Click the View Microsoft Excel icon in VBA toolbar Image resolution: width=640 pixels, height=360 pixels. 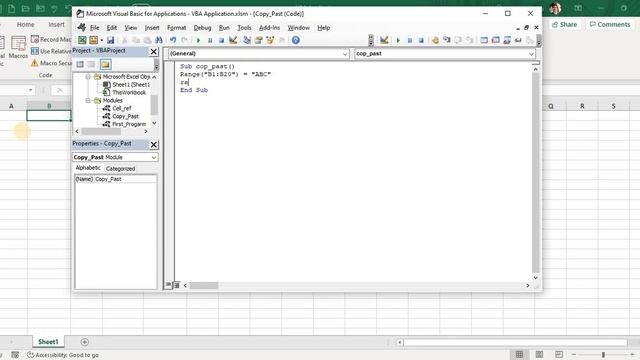click(82, 40)
